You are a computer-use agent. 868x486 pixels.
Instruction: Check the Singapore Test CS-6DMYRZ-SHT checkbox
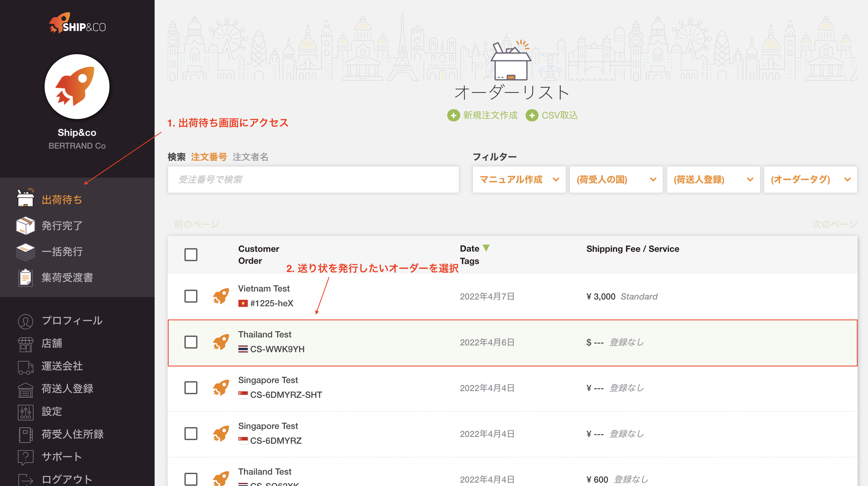(x=191, y=388)
